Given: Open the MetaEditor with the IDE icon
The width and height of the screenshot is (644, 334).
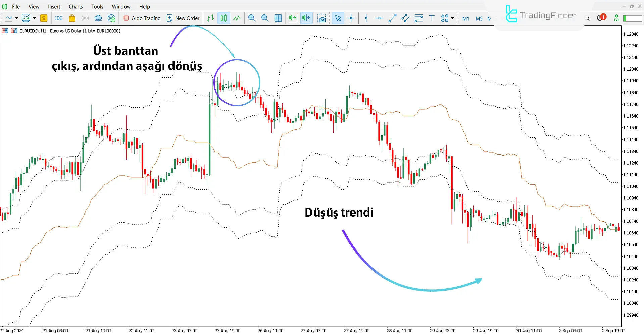Looking at the screenshot, I should (x=58, y=18).
